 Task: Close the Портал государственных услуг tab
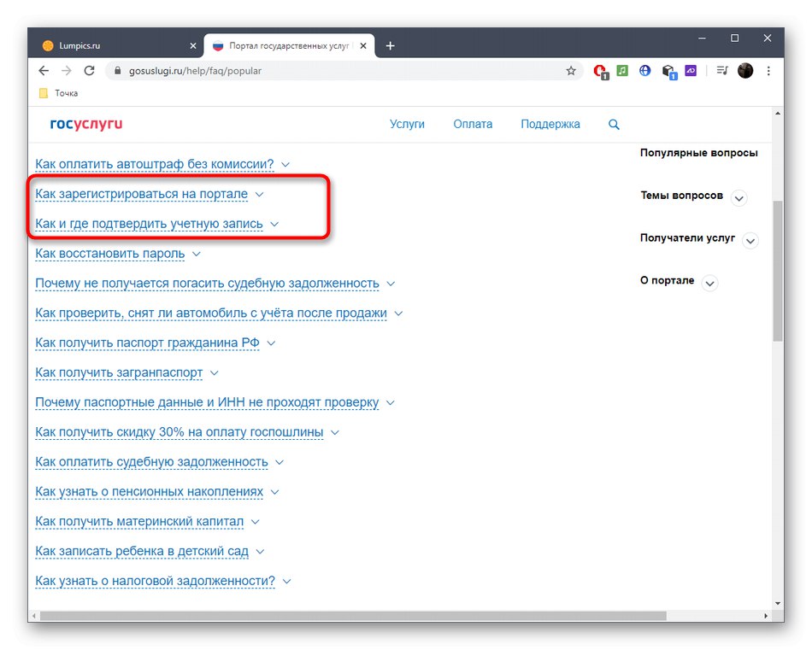pos(363,45)
